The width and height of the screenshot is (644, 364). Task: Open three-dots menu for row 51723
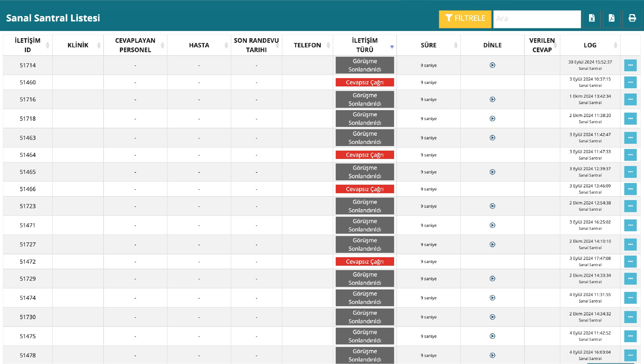pos(630,206)
